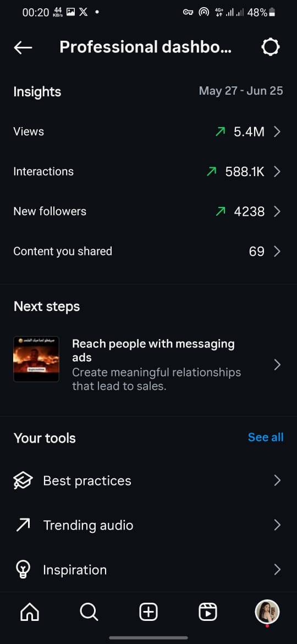
Task: Tap the back arrow icon
Action: point(23,48)
